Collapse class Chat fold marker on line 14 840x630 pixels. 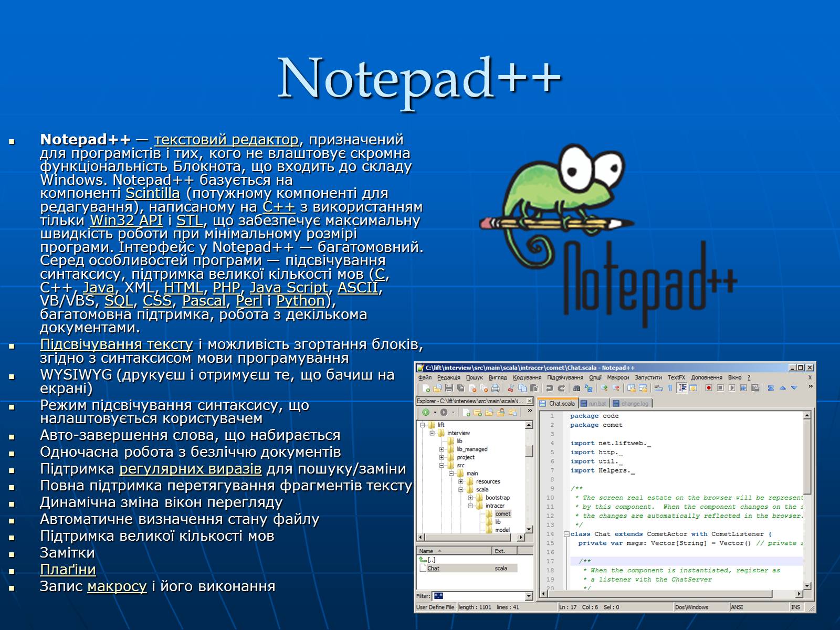coord(566,534)
